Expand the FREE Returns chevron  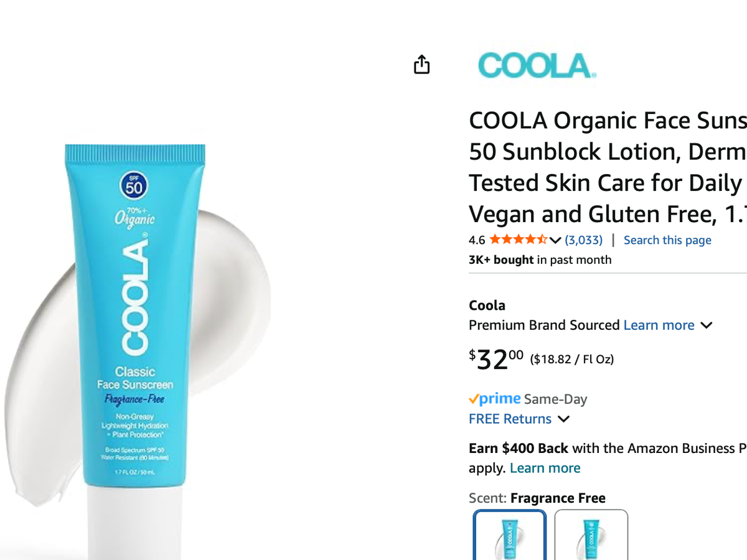(563, 419)
